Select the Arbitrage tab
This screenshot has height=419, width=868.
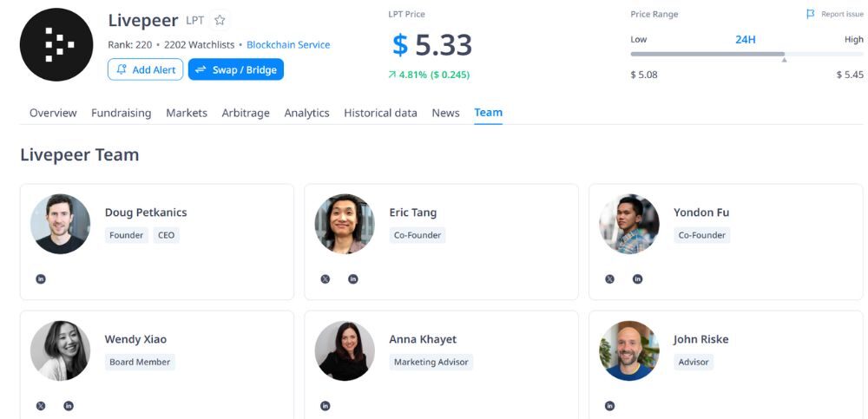(x=246, y=113)
